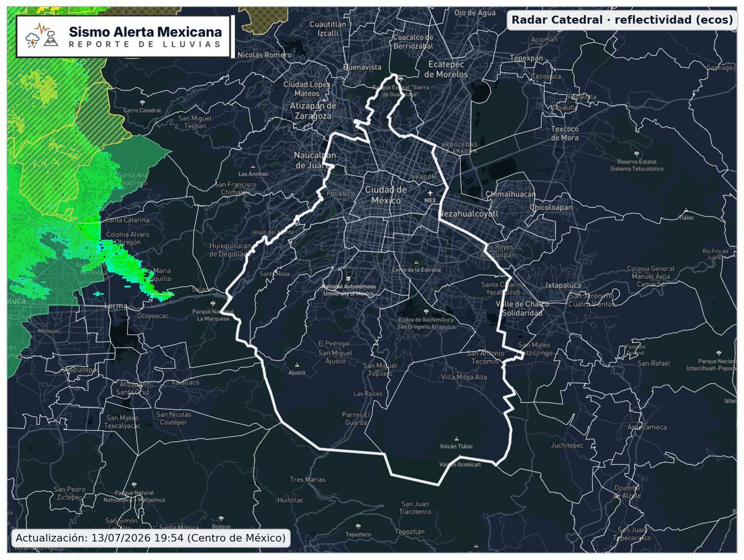The image size is (744, 560).
Task: Click the Reserva Estatal Tetzcotzinco icon
Action: click(637, 152)
